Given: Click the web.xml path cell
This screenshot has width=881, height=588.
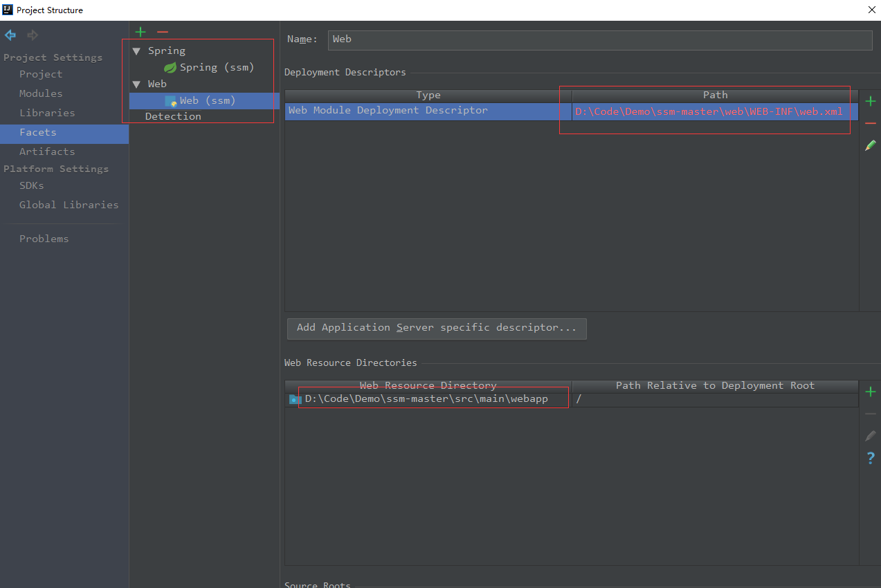Looking at the screenshot, I should 716,111.
